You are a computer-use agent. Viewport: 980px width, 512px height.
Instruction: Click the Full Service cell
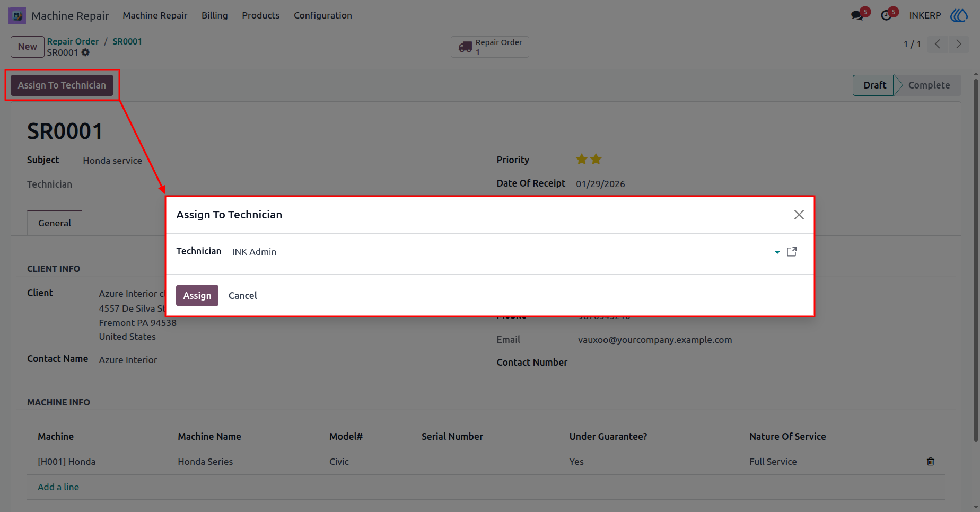pyautogui.click(x=773, y=462)
